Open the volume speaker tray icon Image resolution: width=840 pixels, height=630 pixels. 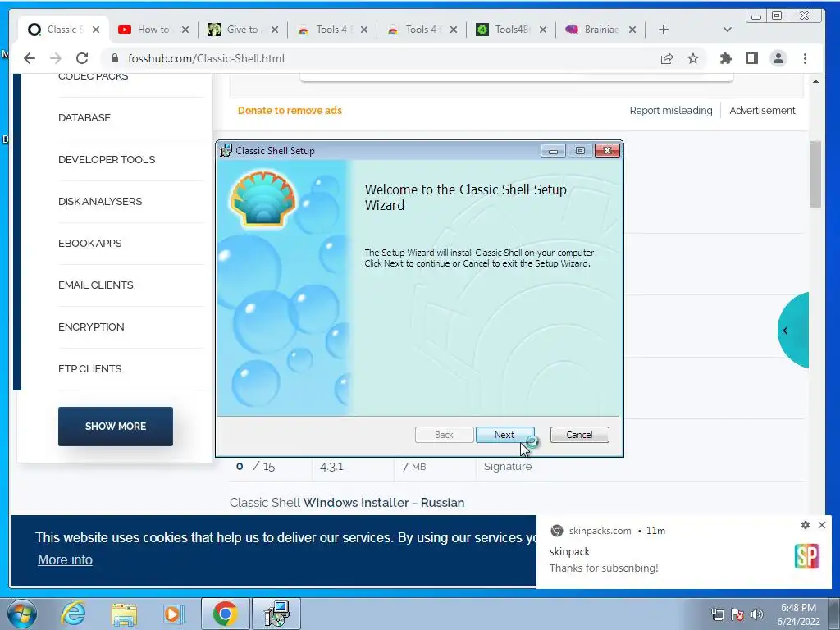pyautogui.click(x=757, y=614)
